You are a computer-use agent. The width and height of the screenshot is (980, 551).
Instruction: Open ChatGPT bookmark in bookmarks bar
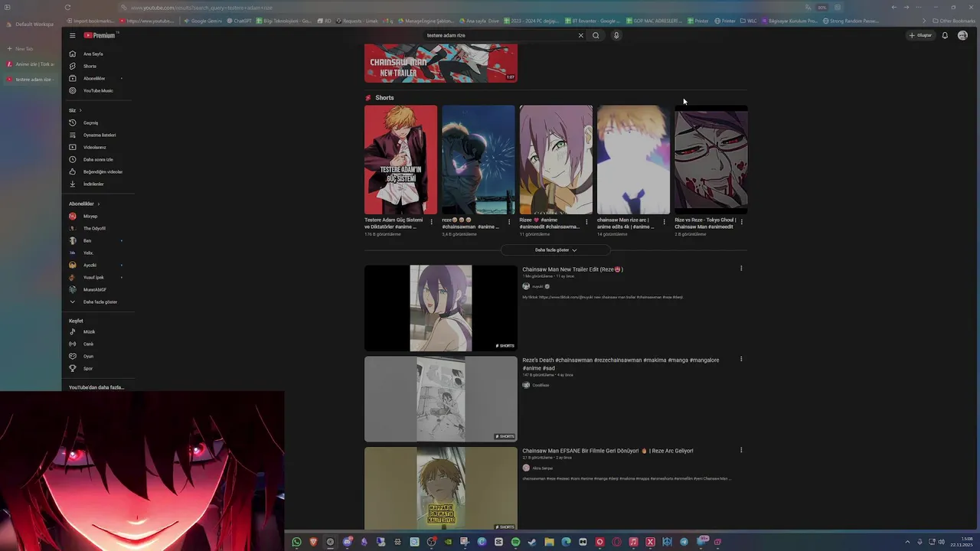(x=239, y=21)
